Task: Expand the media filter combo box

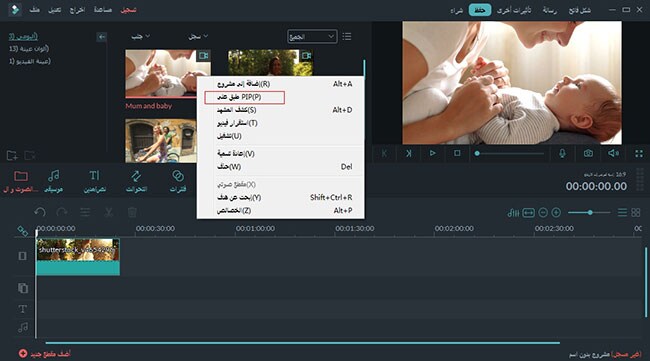Action: (312, 36)
